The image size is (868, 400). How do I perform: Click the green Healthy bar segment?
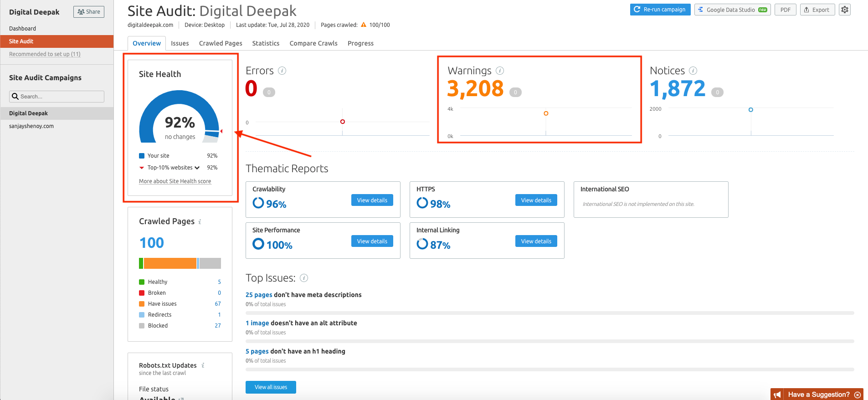coord(141,263)
